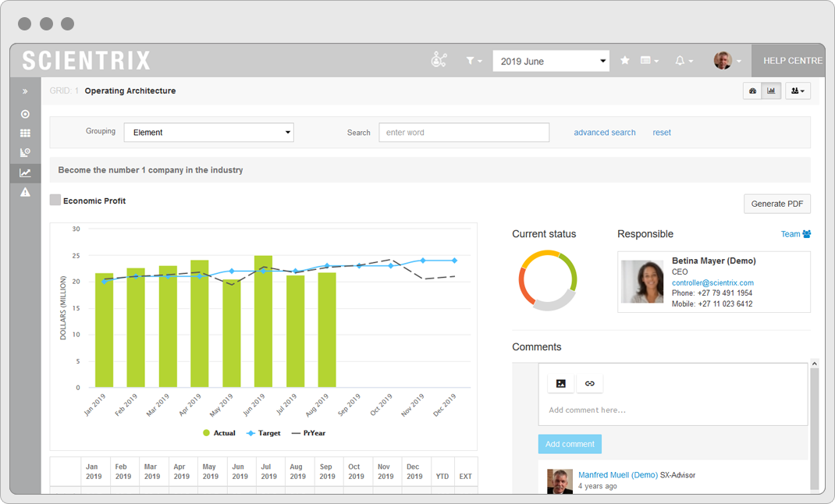Click the advanced search link
835x504 pixels.
(605, 133)
